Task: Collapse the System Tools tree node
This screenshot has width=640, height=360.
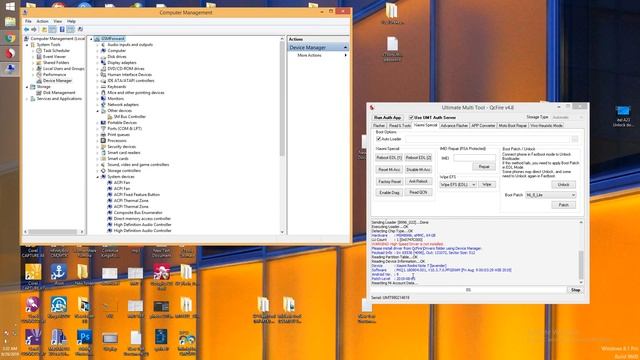Action: point(27,45)
